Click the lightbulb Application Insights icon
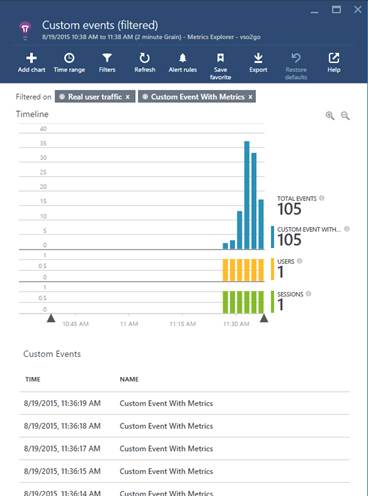 (x=25, y=30)
